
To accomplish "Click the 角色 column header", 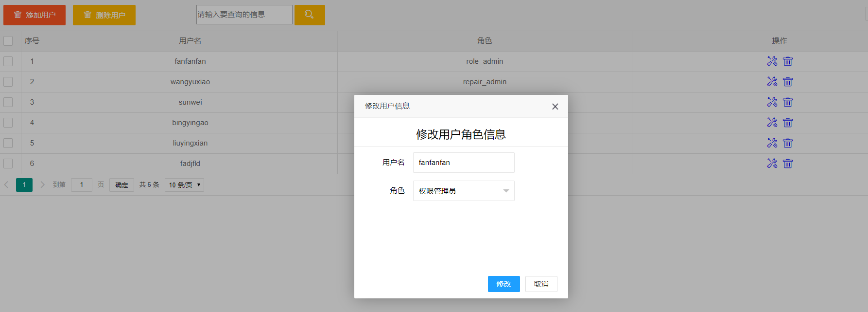I will coord(485,41).
